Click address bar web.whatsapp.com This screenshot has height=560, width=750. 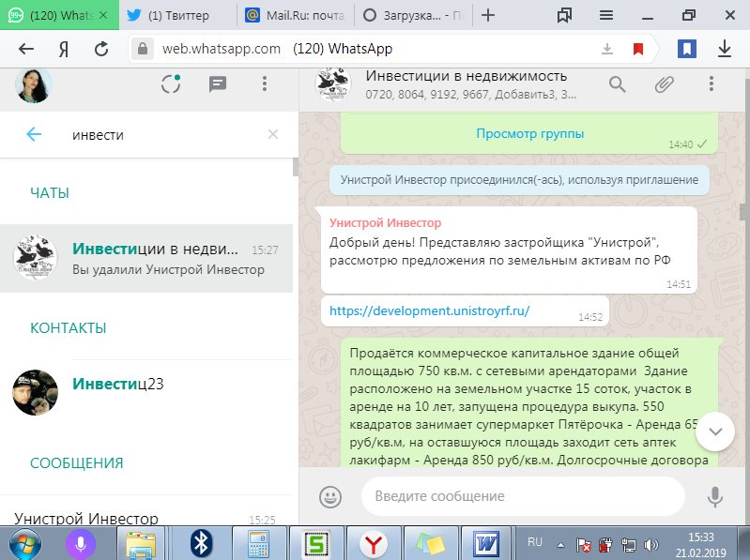221,49
